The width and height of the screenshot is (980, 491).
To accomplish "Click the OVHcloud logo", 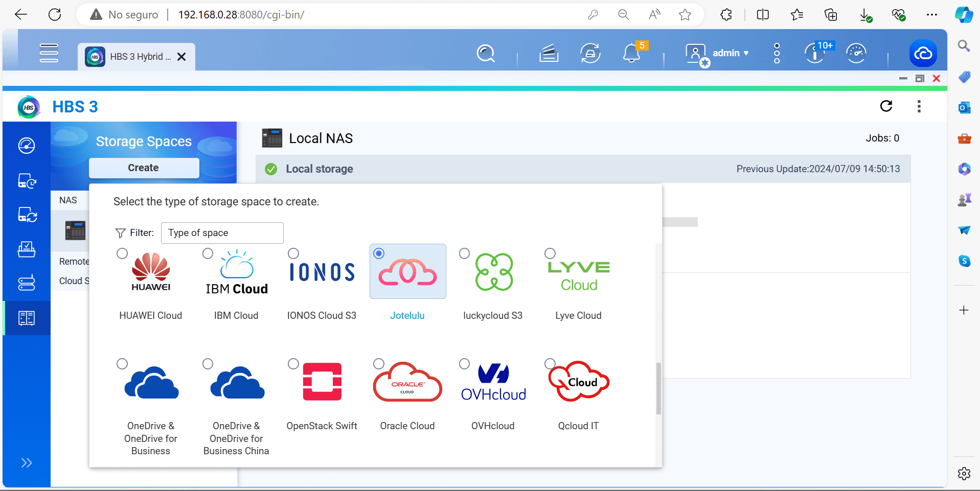I will click(493, 382).
